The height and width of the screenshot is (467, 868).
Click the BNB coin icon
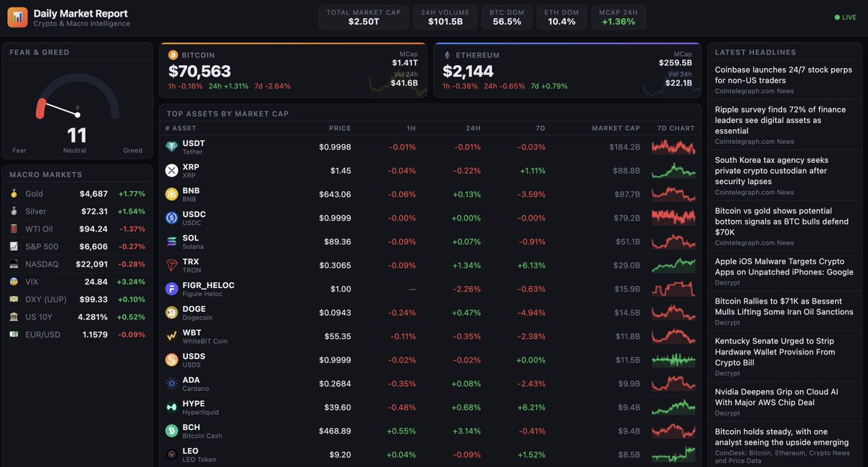point(171,194)
